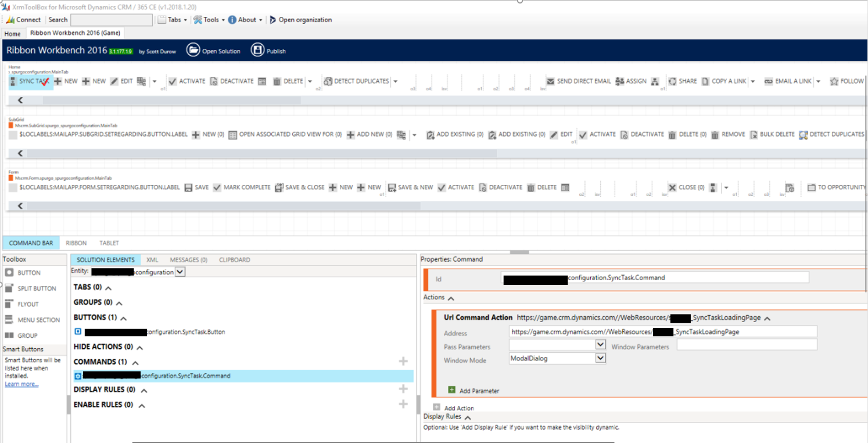Select the SyncTask.Button tree item
The width and height of the screenshot is (868, 443).
pos(150,332)
